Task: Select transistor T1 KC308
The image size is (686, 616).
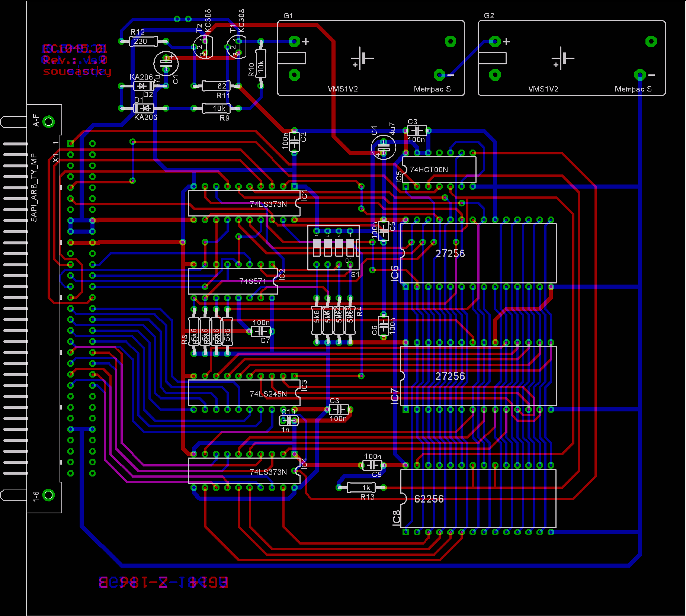Action: pyautogui.click(x=236, y=47)
